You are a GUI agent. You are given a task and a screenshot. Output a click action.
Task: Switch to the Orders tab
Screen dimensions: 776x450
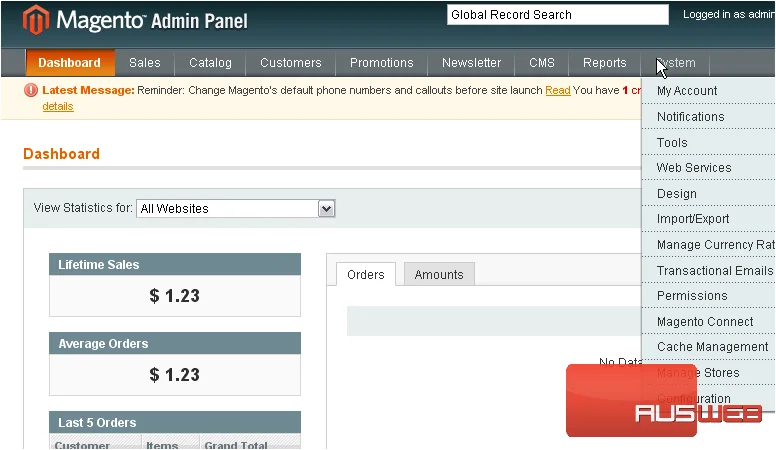coord(366,274)
